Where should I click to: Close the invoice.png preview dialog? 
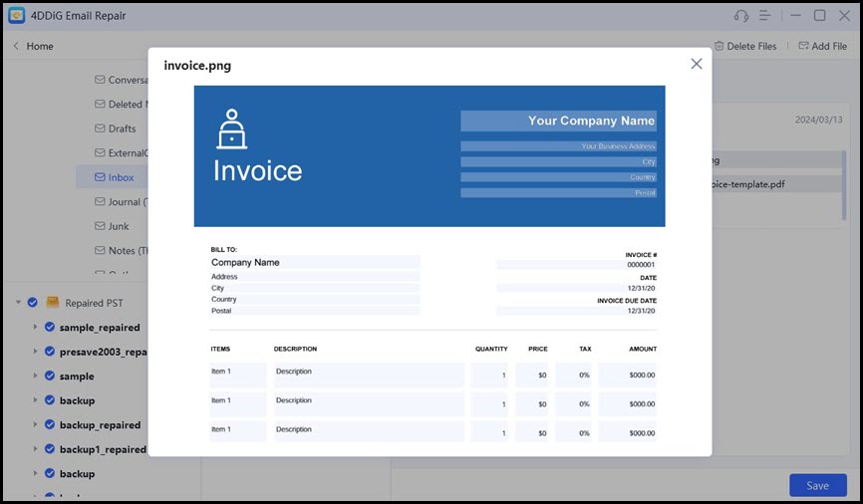697,64
